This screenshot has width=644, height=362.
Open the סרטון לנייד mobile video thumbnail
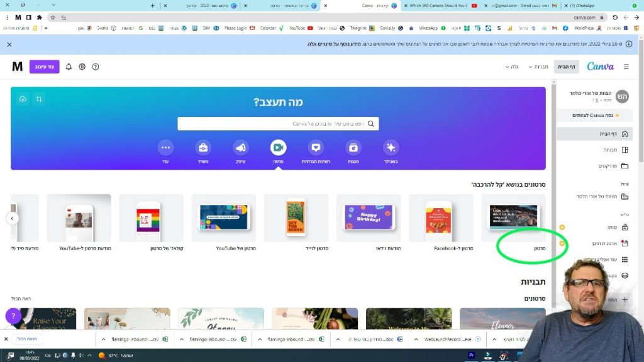pyautogui.click(x=296, y=218)
